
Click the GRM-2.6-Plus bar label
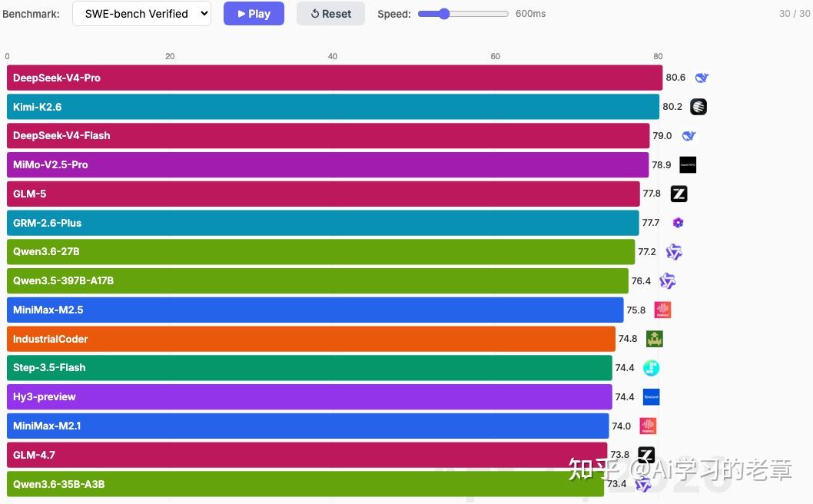pyautogui.click(x=47, y=223)
